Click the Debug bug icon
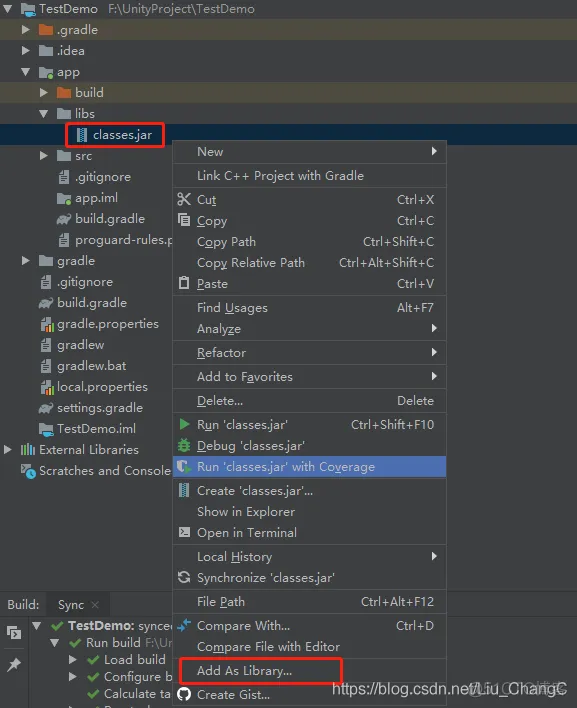This screenshot has height=708, width=577. (x=184, y=446)
